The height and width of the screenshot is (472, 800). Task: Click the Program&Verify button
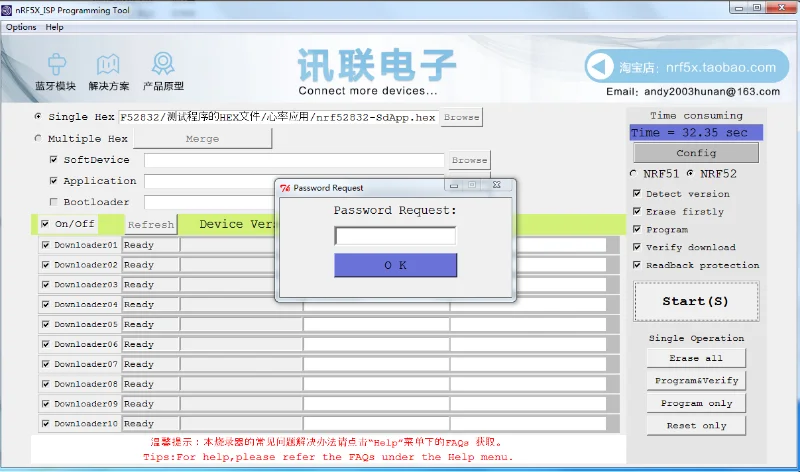pyautogui.click(x=696, y=381)
